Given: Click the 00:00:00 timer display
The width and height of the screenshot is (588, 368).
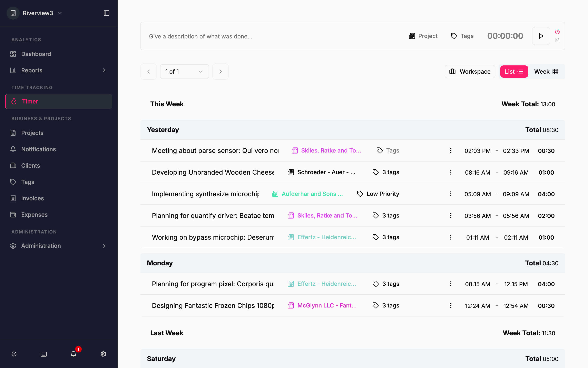Looking at the screenshot, I should point(505,36).
